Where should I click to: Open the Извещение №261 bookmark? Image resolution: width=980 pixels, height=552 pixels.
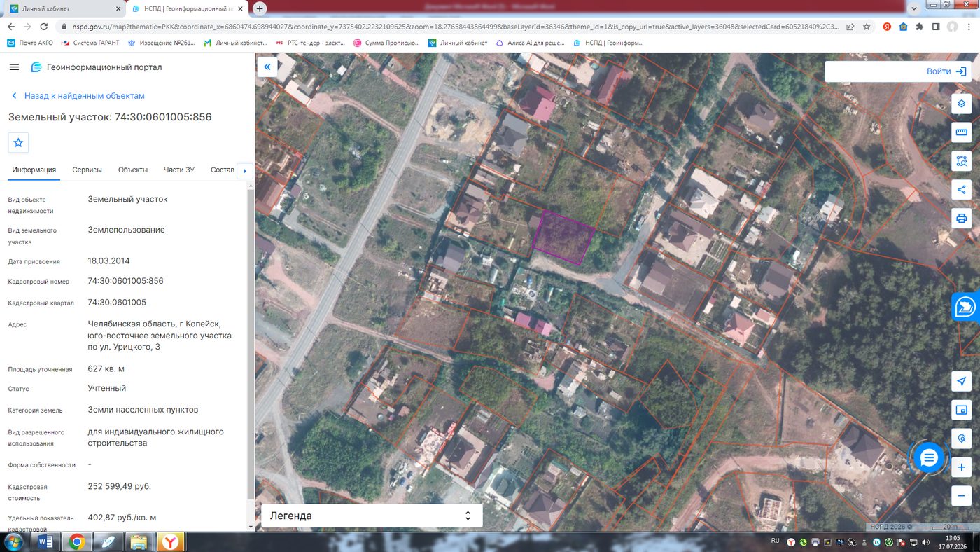tap(162, 43)
